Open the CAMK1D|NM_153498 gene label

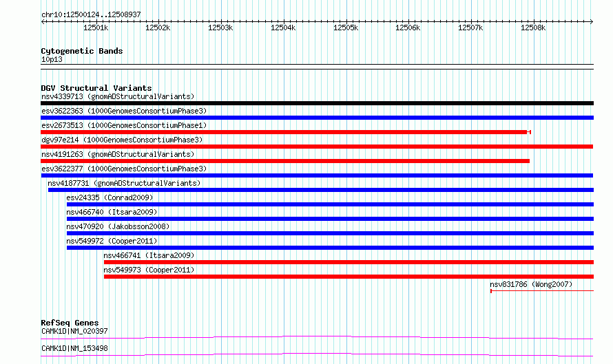click(x=74, y=348)
